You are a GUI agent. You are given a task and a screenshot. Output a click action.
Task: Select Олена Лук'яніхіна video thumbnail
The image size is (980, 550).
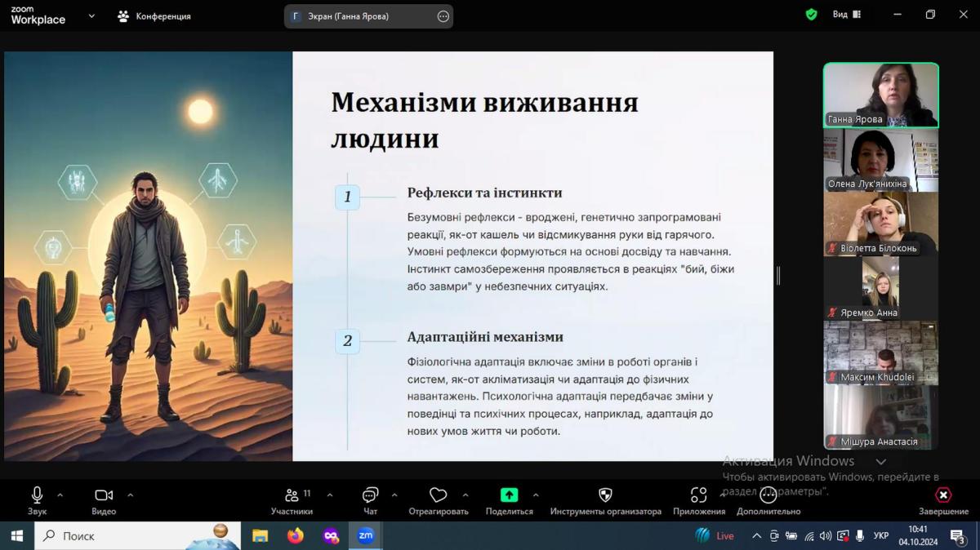880,160
